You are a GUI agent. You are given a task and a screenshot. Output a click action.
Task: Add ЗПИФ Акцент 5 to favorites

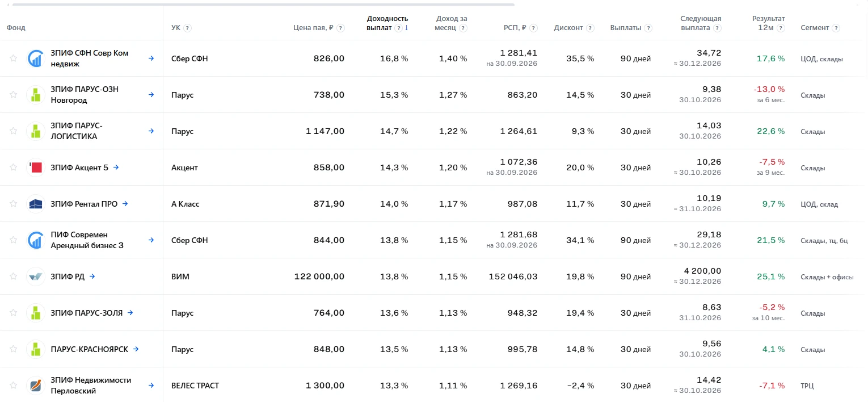point(13,167)
